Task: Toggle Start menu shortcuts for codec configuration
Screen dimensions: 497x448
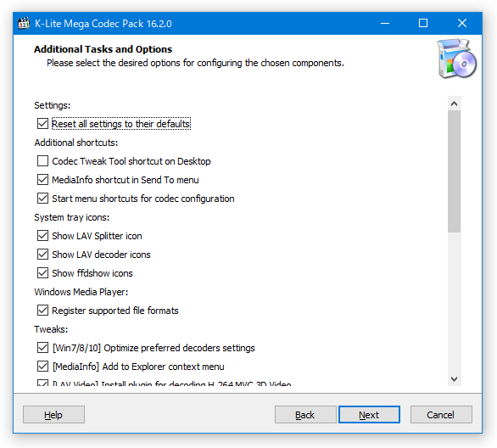Action: (x=42, y=199)
